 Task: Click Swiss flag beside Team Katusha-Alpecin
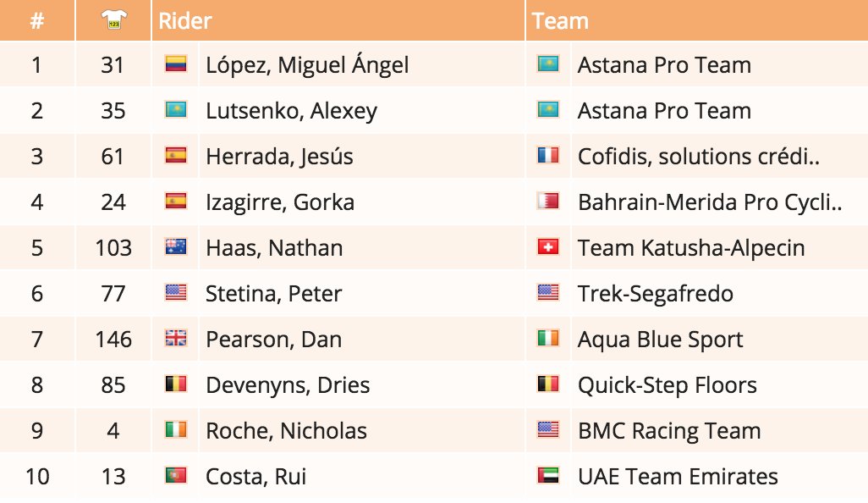(548, 247)
